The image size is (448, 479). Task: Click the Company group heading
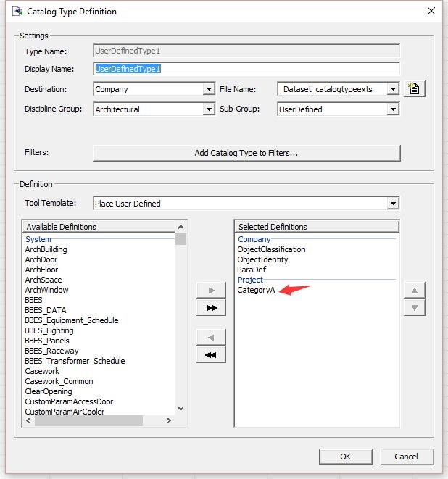[254, 239]
